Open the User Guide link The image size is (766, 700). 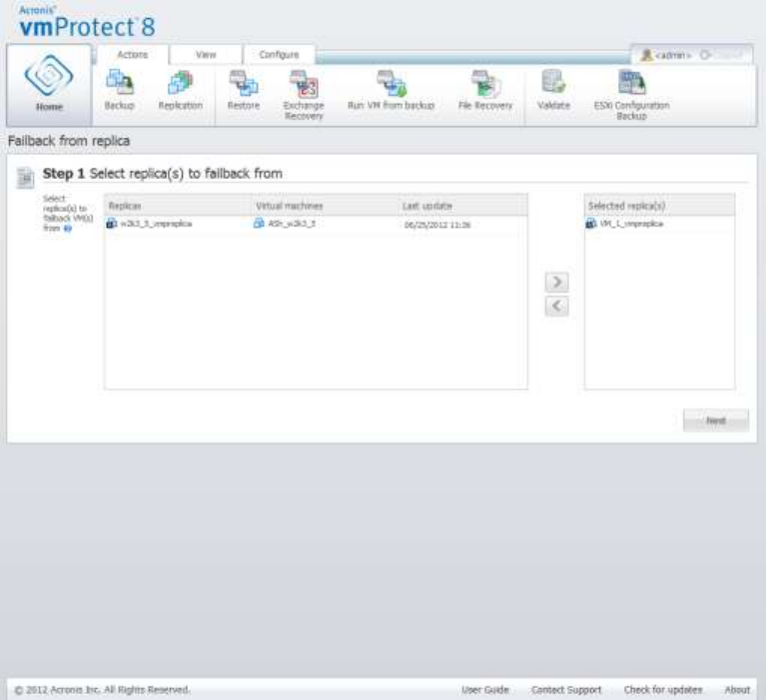[485, 690]
